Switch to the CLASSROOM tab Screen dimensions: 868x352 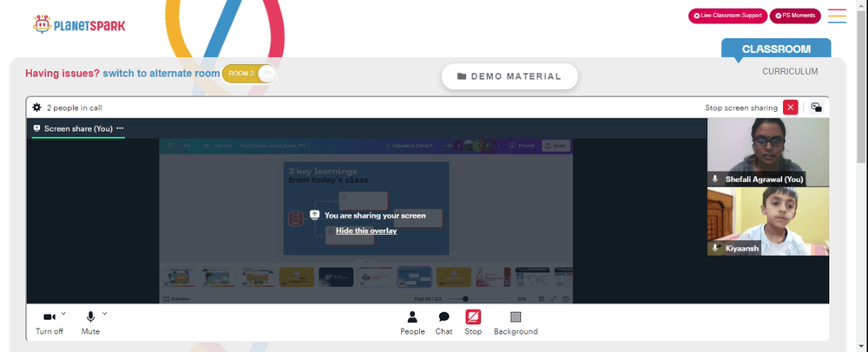(x=776, y=49)
